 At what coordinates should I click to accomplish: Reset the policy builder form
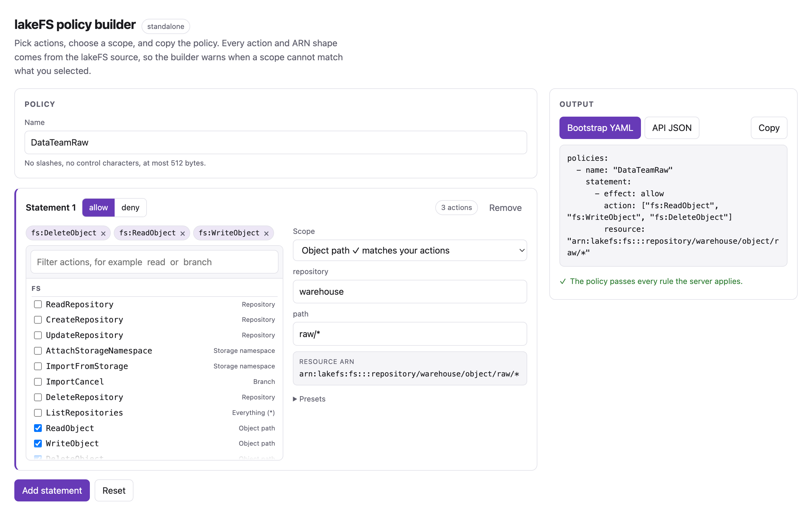pos(114,490)
